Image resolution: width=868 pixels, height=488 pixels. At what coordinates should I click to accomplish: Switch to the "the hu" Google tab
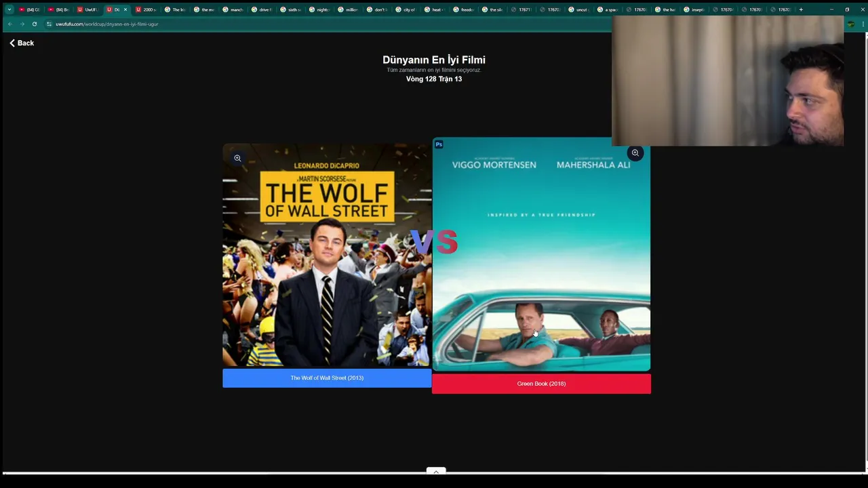(665, 9)
